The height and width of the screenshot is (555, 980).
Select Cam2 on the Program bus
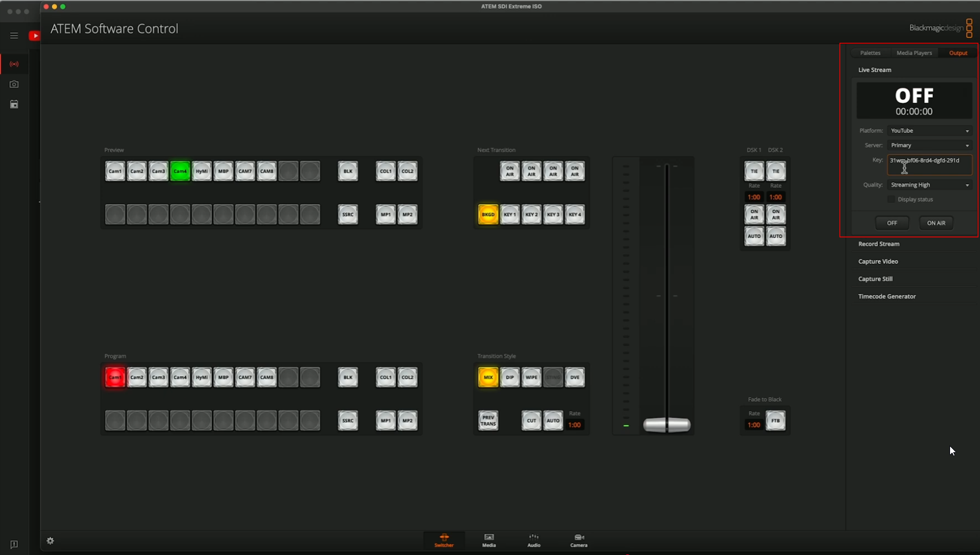coord(137,377)
